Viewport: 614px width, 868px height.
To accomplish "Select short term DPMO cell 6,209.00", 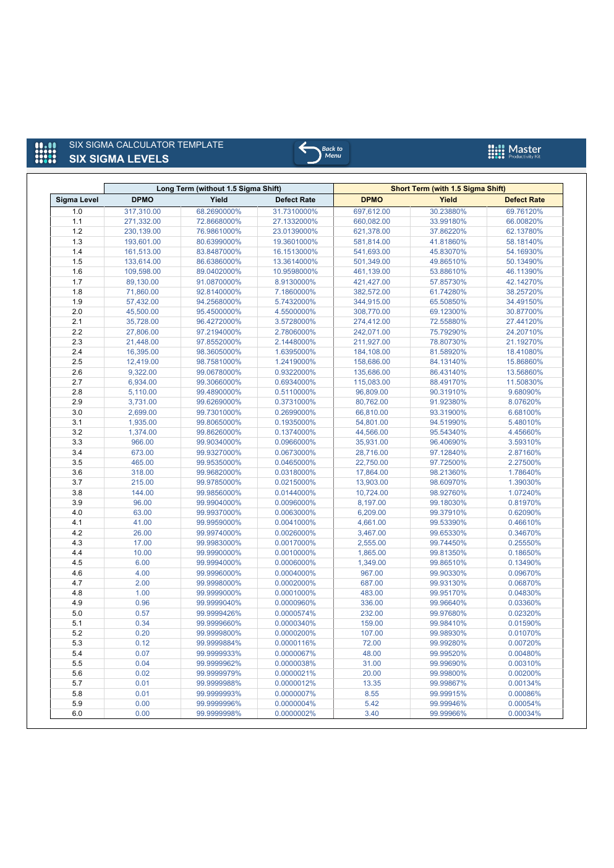I will (x=372, y=513).
